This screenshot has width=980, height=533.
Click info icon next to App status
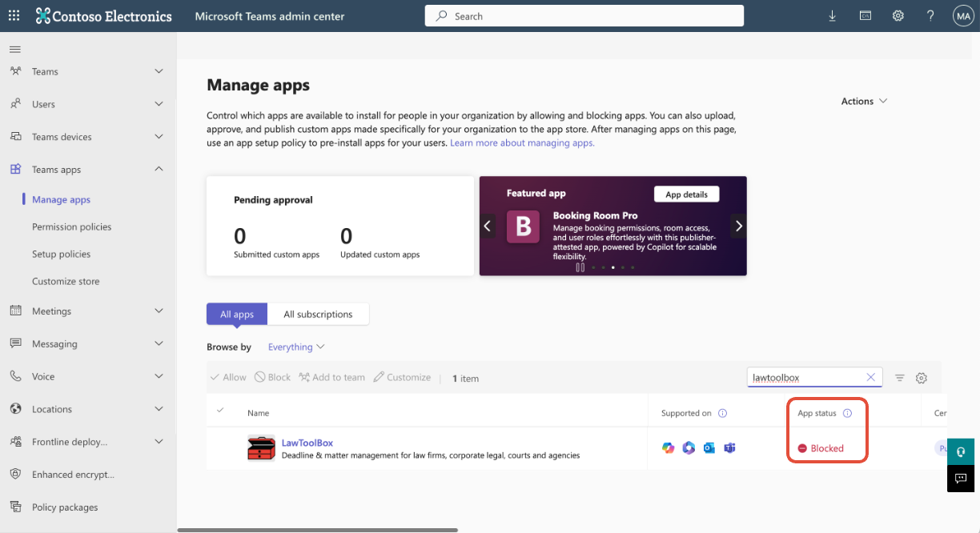[x=847, y=414]
